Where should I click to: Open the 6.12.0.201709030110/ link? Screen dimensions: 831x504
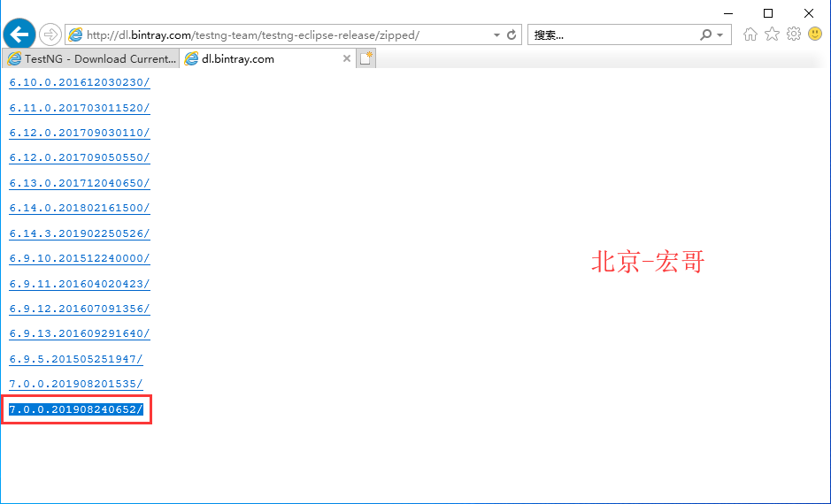80,133
